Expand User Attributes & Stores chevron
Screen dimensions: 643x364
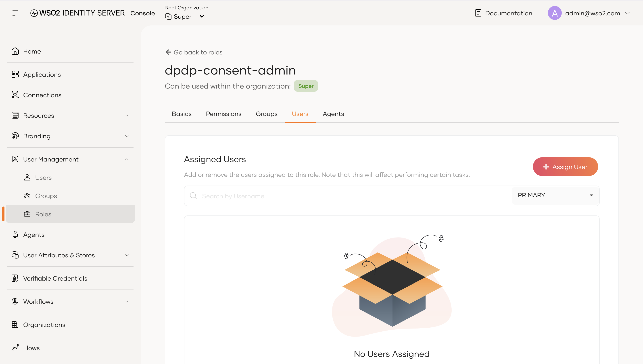coord(127,255)
